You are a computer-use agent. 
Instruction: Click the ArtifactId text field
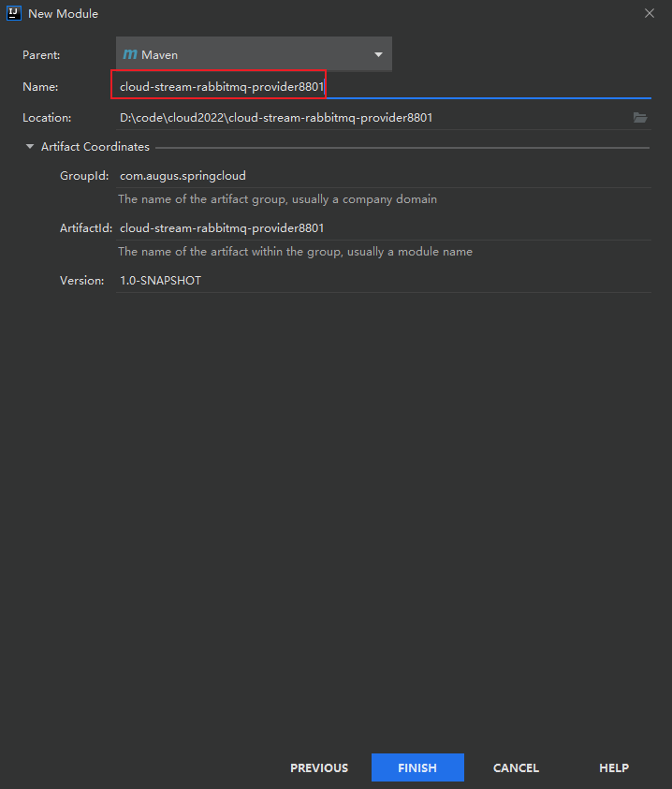(384, 228)
